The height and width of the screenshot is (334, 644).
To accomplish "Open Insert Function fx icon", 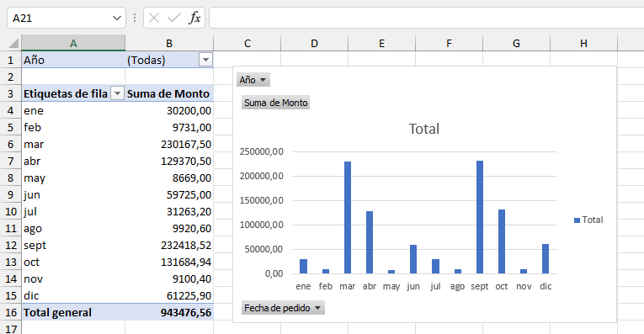I will [194, 18].
